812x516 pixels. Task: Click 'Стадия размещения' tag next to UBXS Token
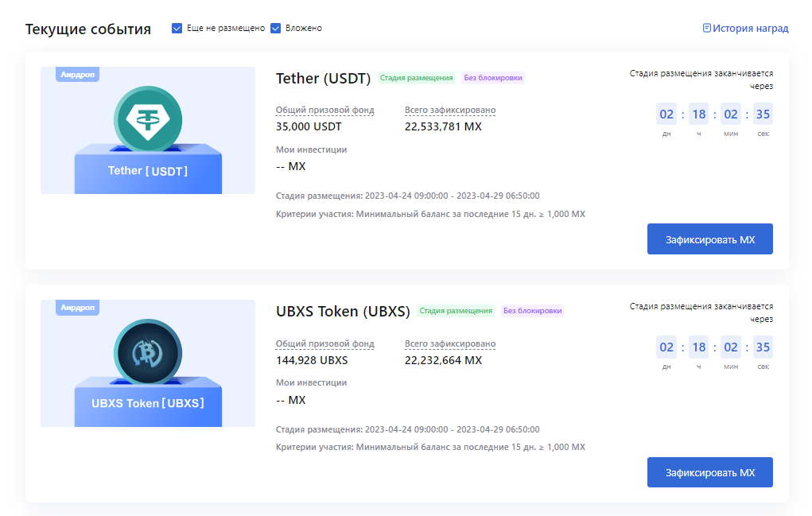[456, 311]
